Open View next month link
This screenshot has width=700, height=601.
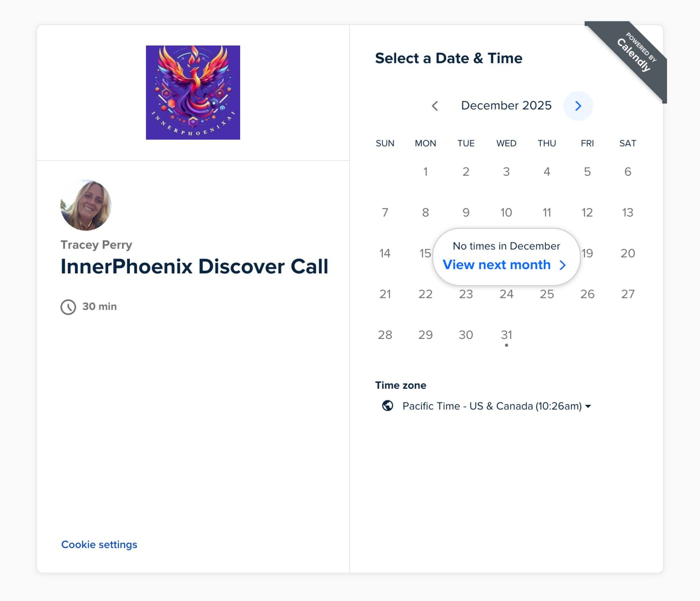[x=505, y=265]
